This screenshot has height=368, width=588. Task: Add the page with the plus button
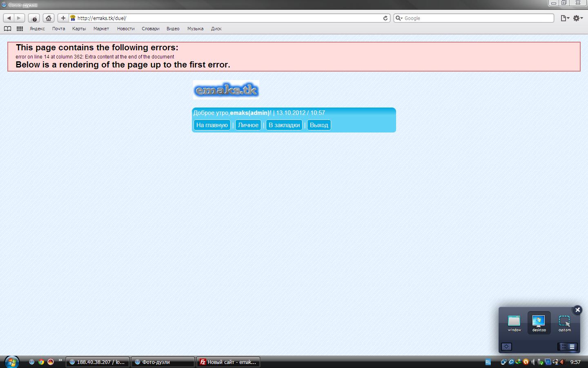click(63, 18)
